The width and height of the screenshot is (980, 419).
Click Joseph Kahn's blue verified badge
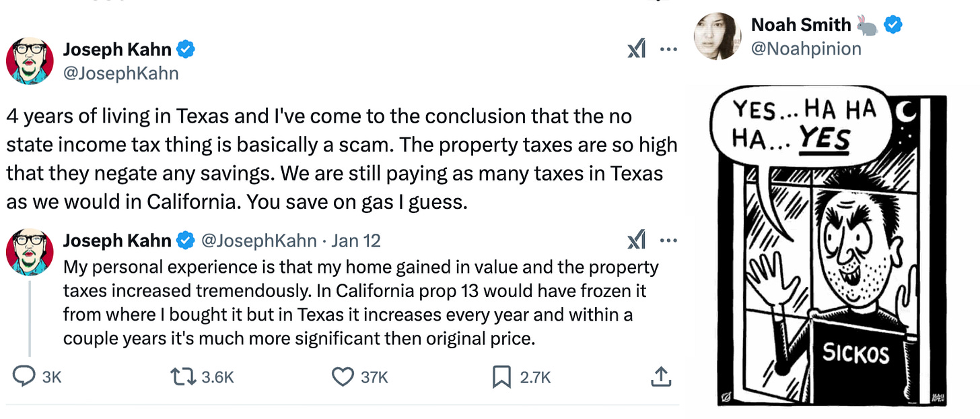186,49
